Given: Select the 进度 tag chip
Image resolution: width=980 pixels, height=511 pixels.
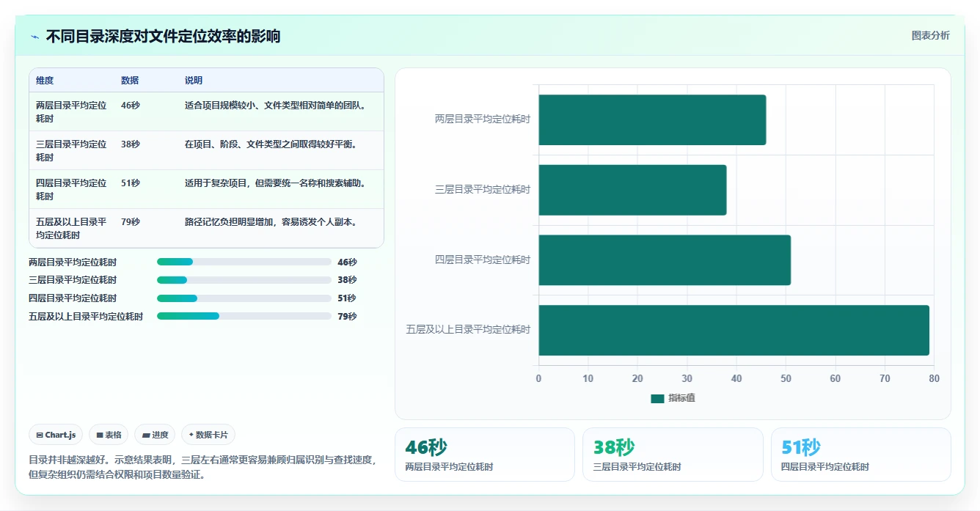Looking at the screenshot, I should (155, 435).
